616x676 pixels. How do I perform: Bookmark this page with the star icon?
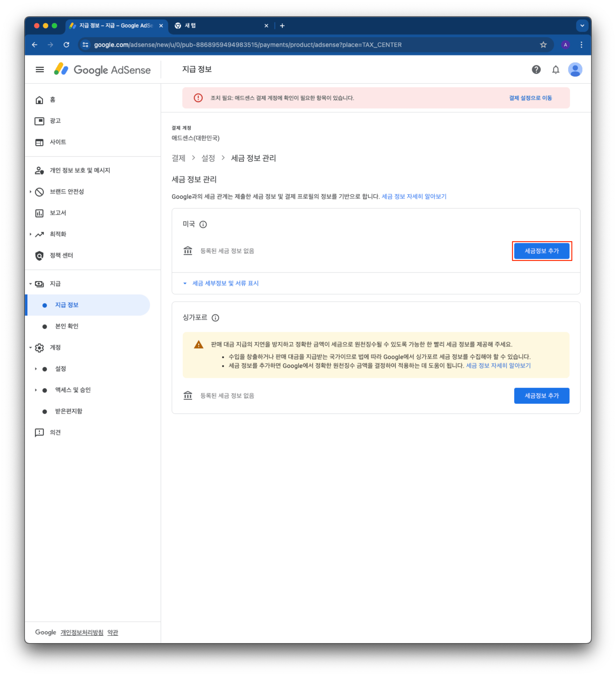click(x=543, y=45)
